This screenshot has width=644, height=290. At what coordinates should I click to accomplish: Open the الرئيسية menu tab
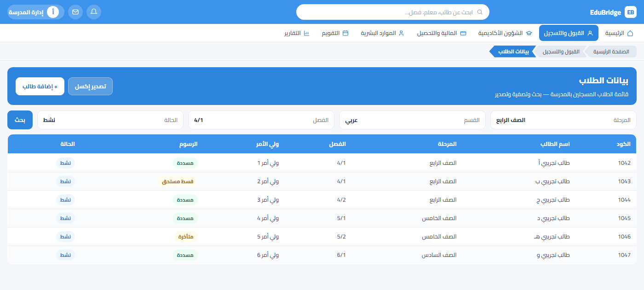(619, 33)
